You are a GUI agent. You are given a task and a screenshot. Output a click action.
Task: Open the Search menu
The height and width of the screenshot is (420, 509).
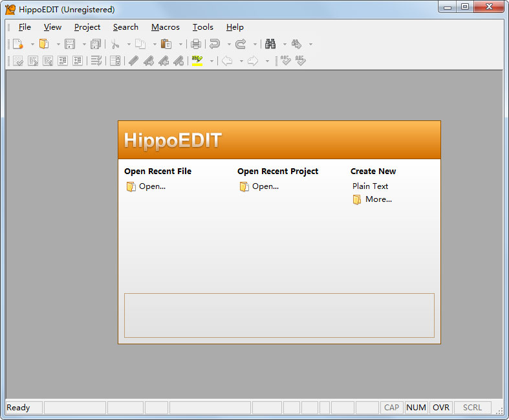(125, 27)
